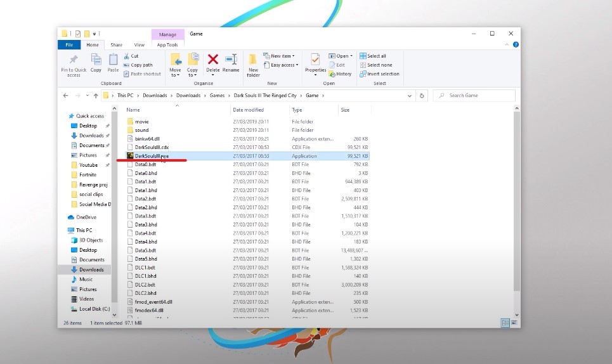Show file History from the ribbon
612x364 pixels.
[341, 74]
